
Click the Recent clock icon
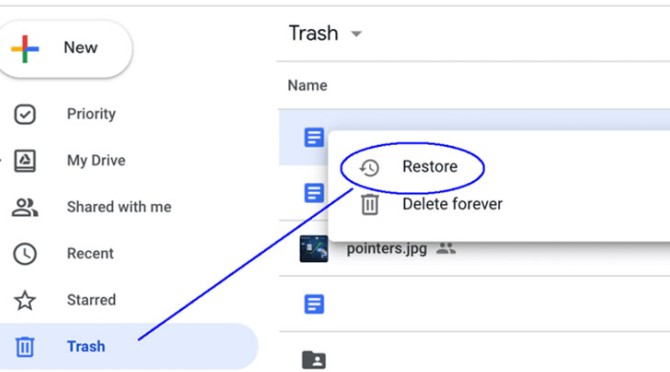point(25,254)
